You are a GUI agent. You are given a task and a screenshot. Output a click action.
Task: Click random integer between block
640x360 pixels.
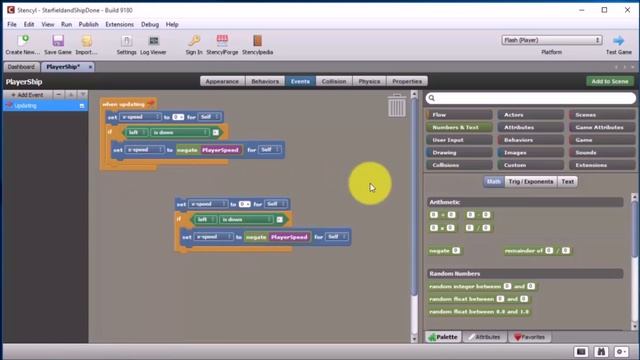(x=482, y=287)
